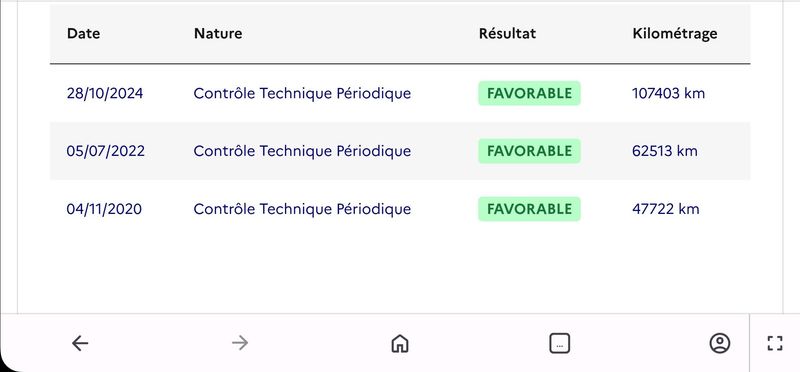This screenshot has height=372, width=800.
Task: Open the tabs overview button
Action: point(560,343)
